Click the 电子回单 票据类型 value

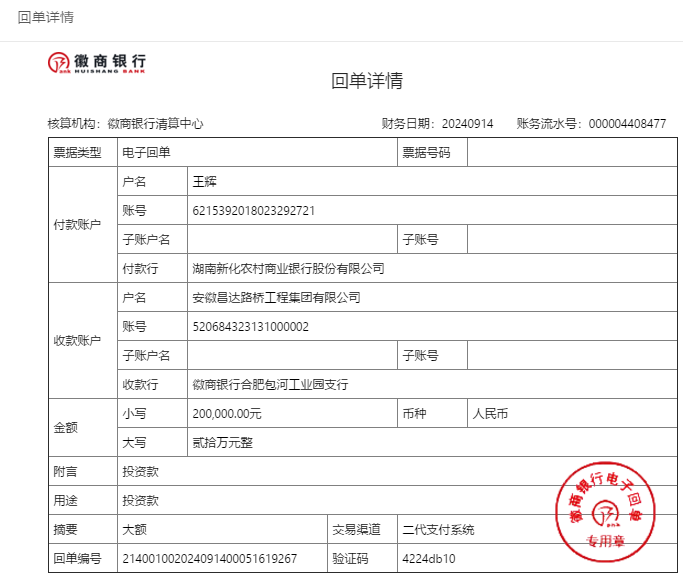(x=146, y=153)
